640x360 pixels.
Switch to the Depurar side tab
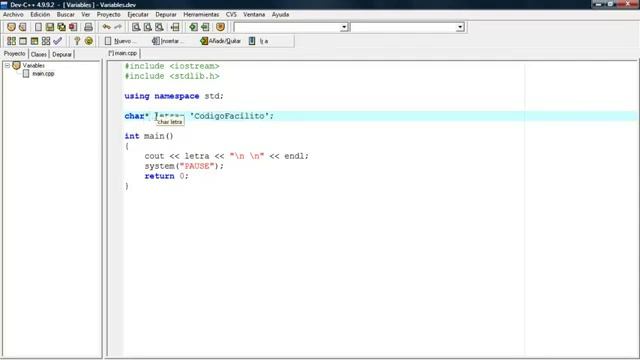coord(62,54)
